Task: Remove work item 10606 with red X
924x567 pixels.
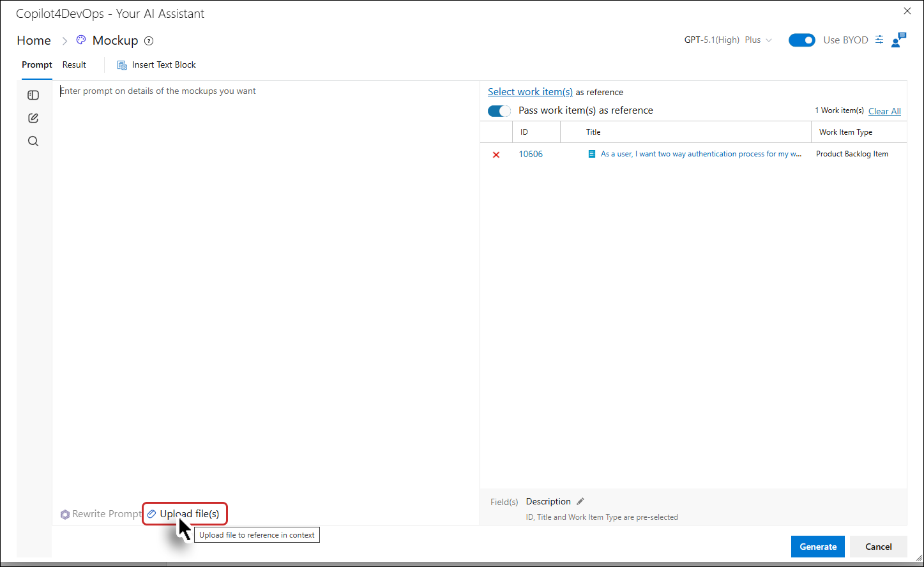Action: pos(496,155)
